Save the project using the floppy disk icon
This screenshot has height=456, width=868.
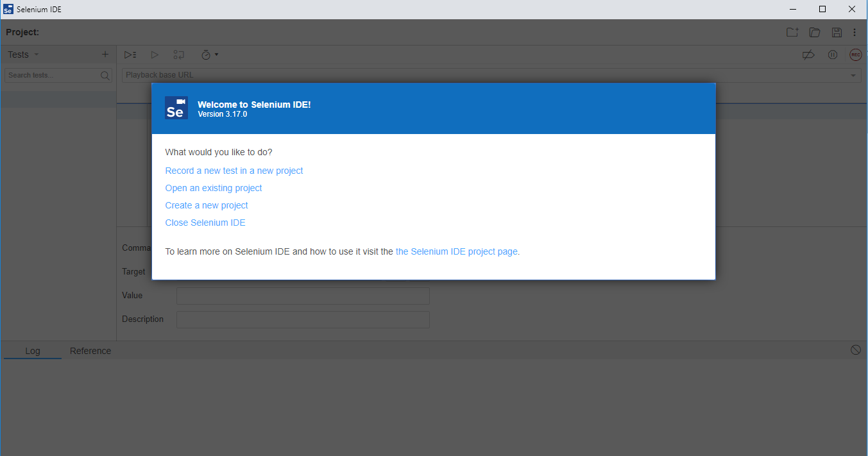(x=837, y=32)
